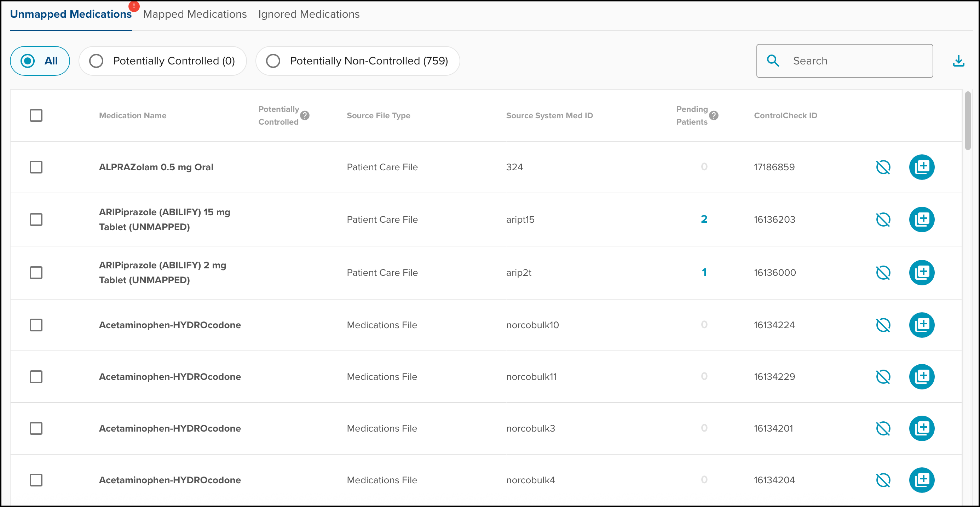Open Pending Patients help tooltip icon
980x507 pixels.
tap(714, 115)
